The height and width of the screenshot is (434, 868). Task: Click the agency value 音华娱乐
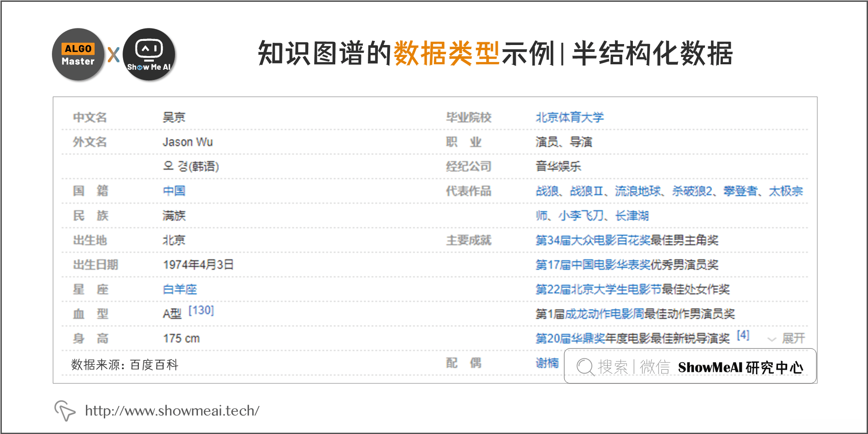tap(558, 166)
